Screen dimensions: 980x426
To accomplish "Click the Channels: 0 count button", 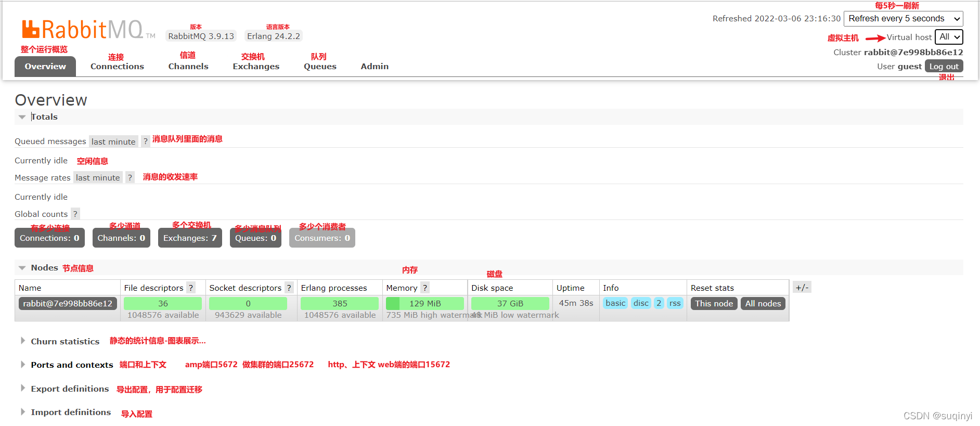I will click(121, 238).
